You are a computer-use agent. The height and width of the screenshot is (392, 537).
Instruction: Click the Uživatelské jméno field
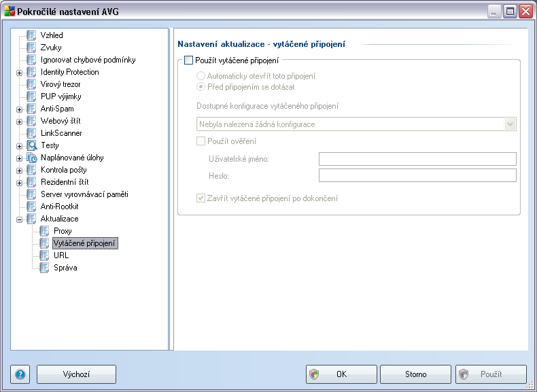(417, 159)
